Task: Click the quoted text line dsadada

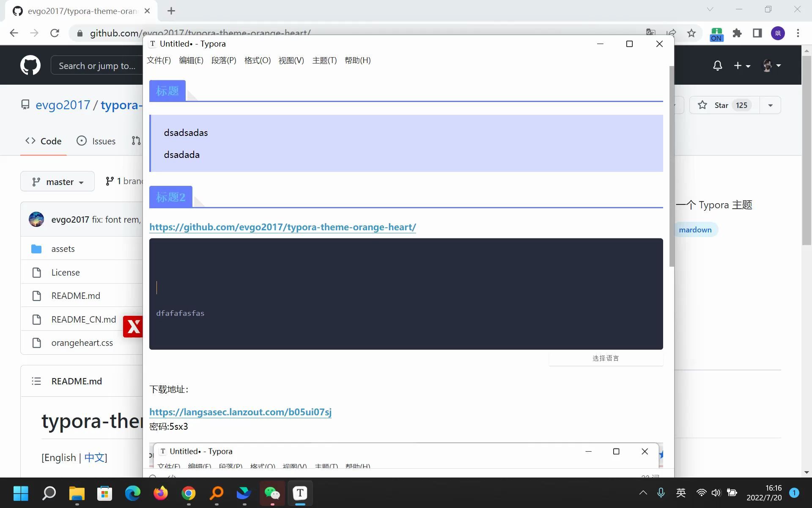Action: tap(182, 155)
